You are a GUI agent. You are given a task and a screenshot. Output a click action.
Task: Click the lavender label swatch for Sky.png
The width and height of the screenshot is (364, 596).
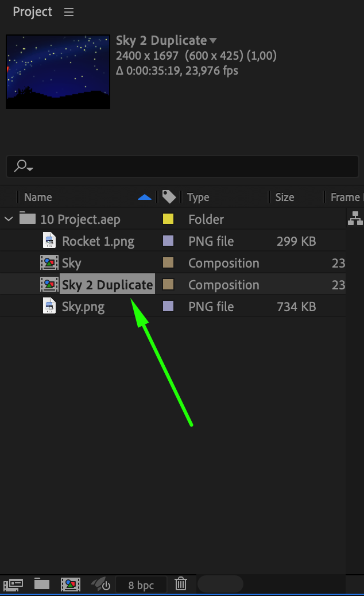point(168,307)
